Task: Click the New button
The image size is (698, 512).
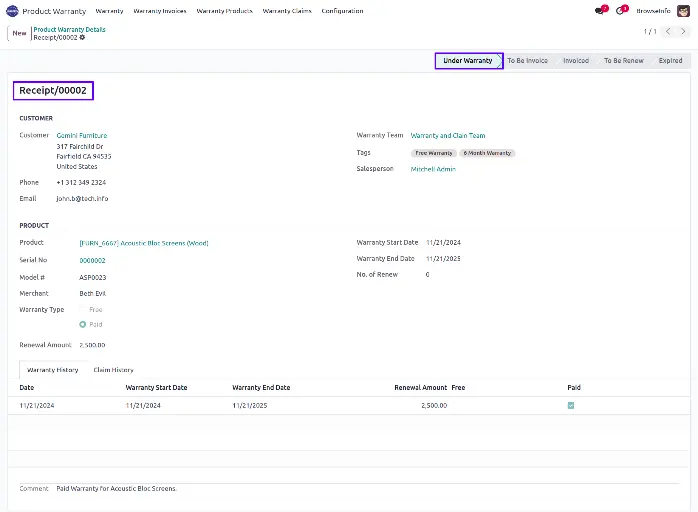Action: pyautogui.click(x=19, y=33)
